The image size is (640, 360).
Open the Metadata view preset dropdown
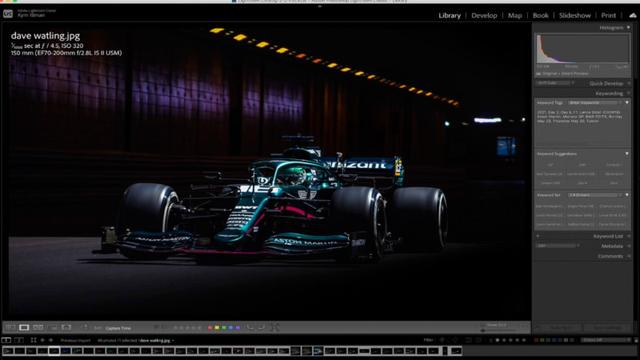(x=557, y=246)
